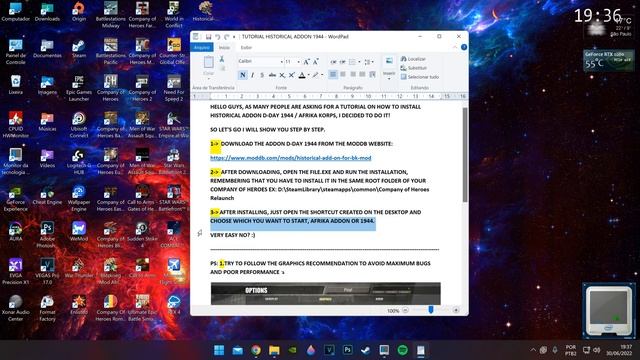
Task: Click the WordPad help button
Action: 464,47
